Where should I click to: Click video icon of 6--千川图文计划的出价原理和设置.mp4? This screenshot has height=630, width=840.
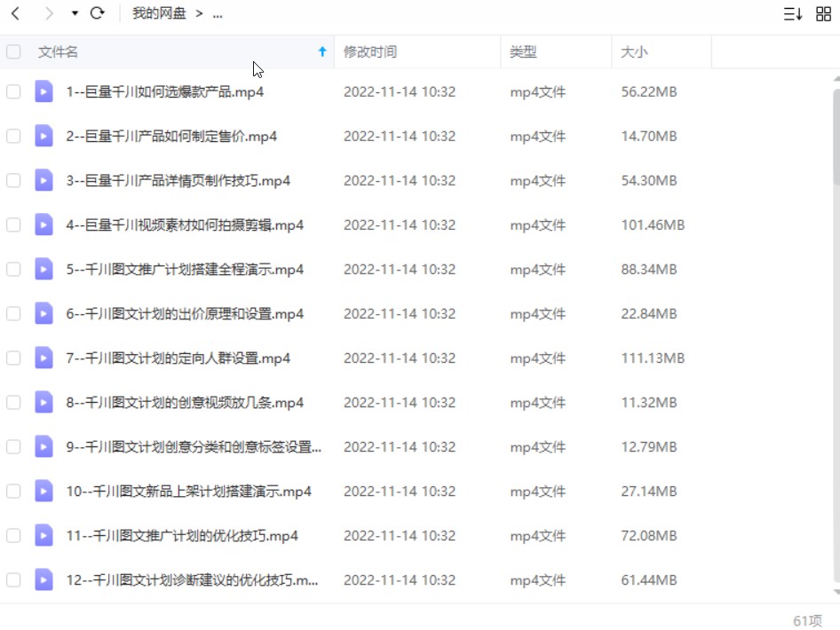tap(44, 313)
